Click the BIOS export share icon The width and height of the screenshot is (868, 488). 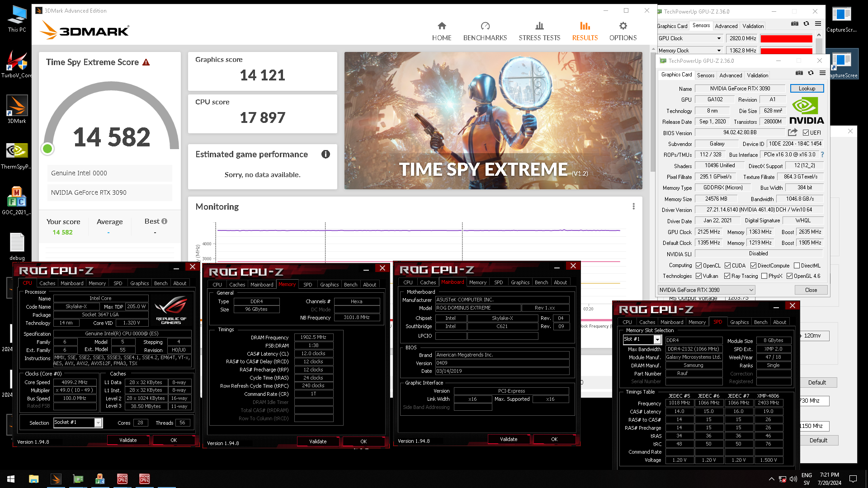(x=793, y=132)
